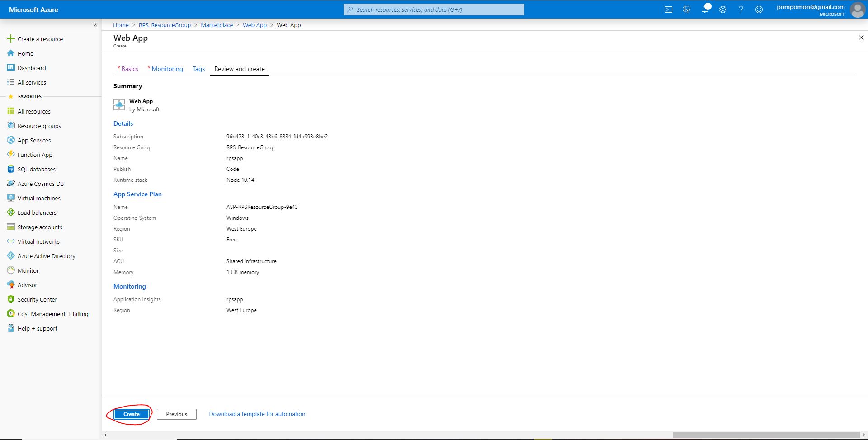The height and width of the screenshot is (440, 868).
Task: Open Load balancers
Action: (x=37, y=213)
